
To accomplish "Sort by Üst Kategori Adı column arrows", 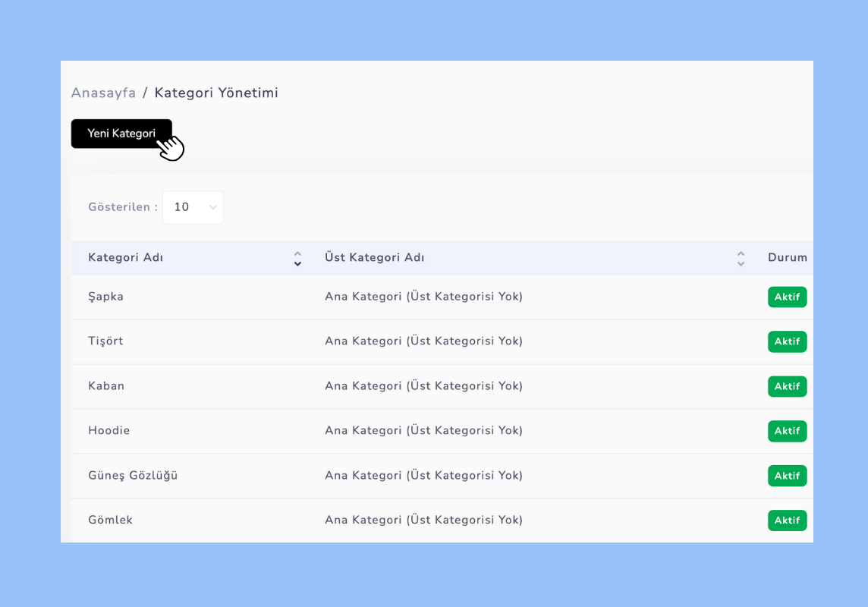I will point(741,259).
